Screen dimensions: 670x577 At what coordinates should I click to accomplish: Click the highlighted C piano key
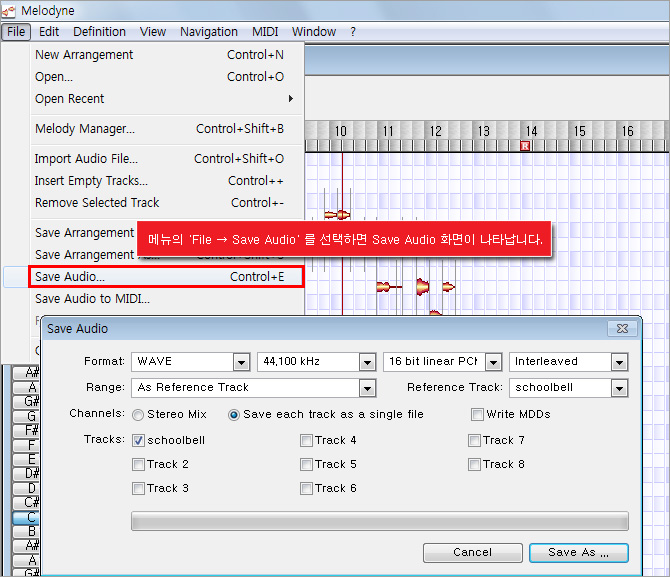pyautogui.click(x=26, y=518)
